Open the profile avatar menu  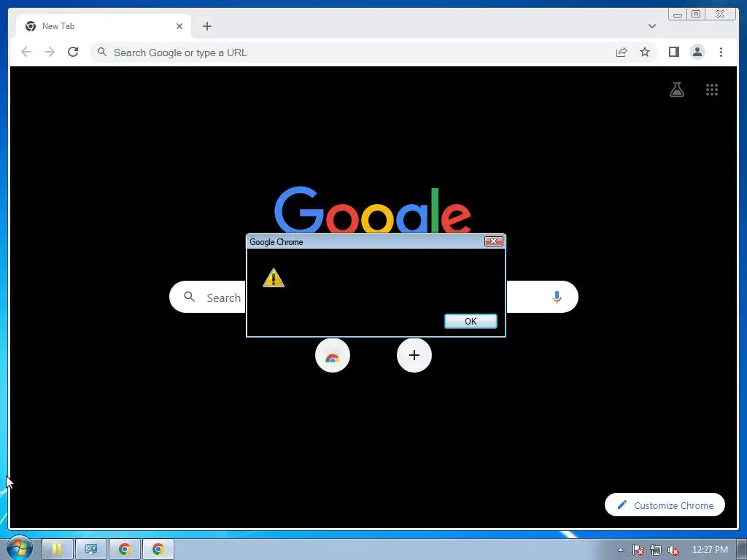[697, 52]
